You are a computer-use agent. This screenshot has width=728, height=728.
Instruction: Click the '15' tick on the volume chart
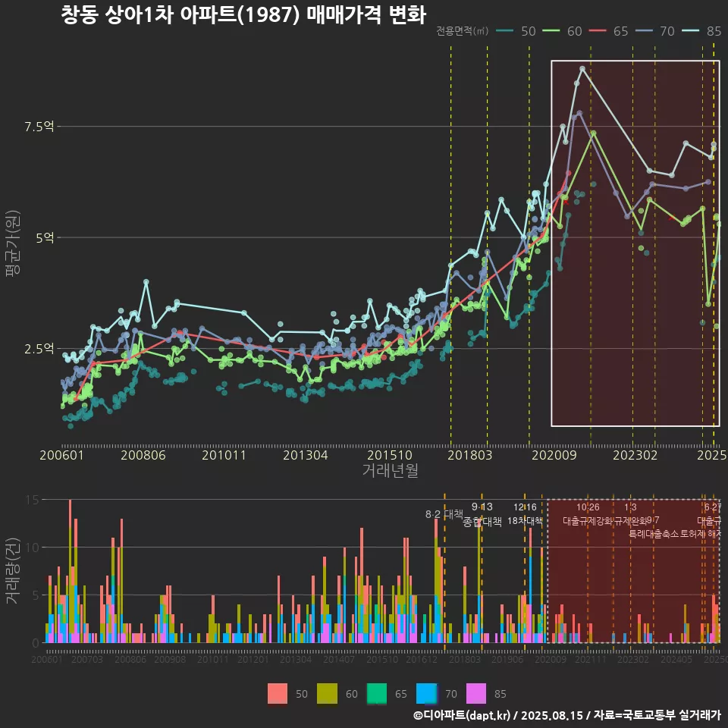(x=33, y=500)
